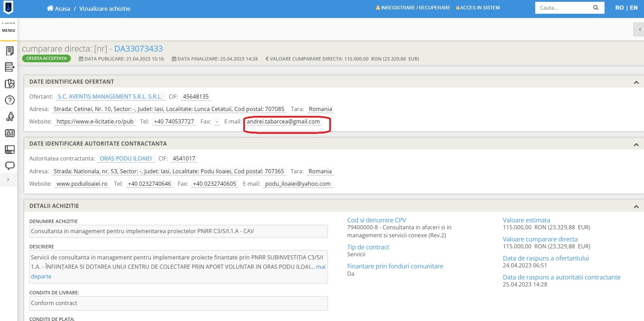Click email podu_iloaiei@yahoo.com
The height and width of the screenshot is (321, 644).
(x=298, y=184)
